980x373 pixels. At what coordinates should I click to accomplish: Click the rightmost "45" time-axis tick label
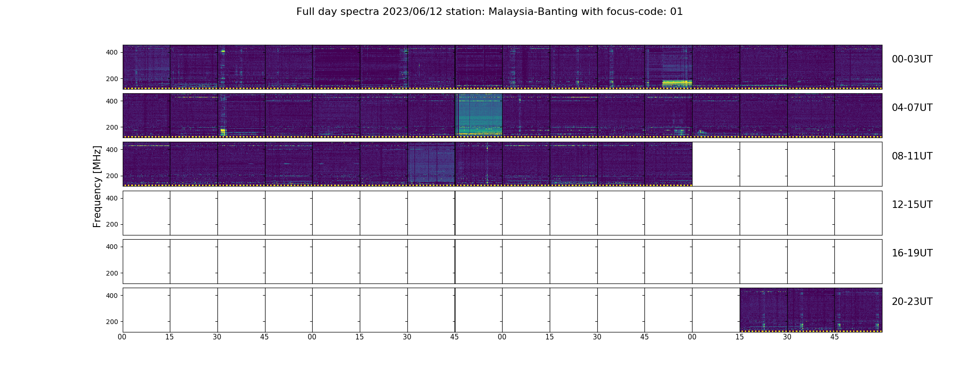[x=834, y=337]
